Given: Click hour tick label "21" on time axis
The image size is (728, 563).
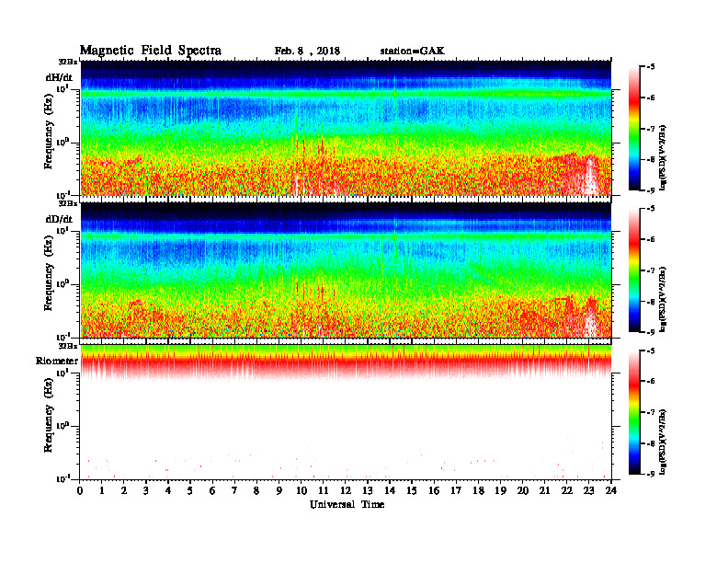Looking at the screenshot, I should coord(544,491).
